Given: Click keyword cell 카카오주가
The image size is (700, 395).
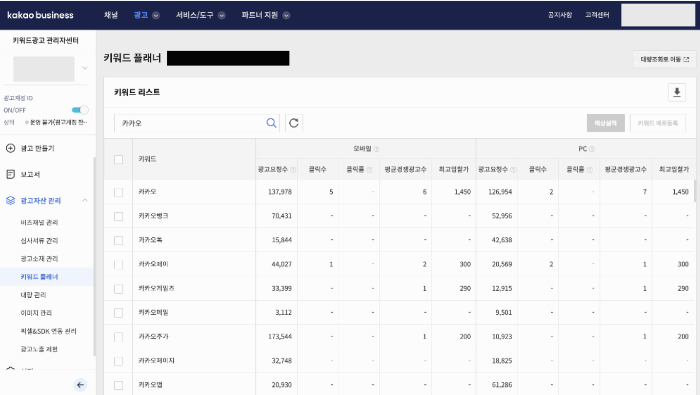Looking at the screenshot, I should (x=153, y=337).
